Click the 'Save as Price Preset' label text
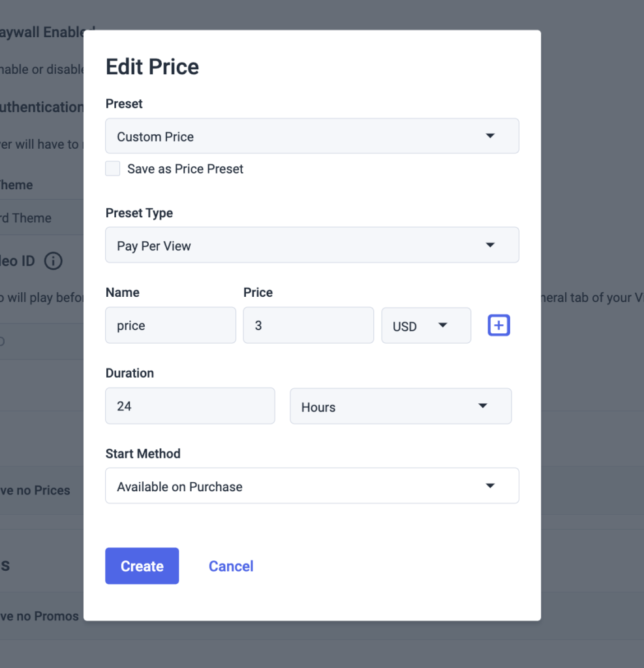The height and width of the screenshot is (668, 644). click(185, 169)
